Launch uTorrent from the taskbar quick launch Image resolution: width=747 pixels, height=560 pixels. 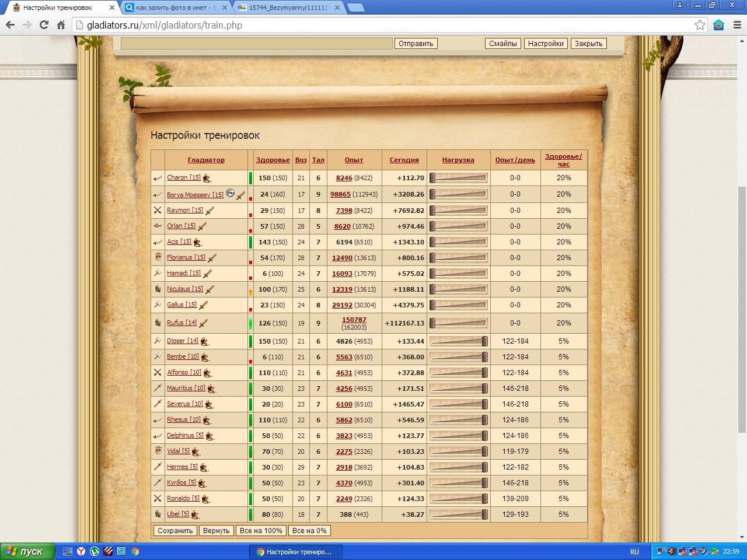[x=95, y=551]
